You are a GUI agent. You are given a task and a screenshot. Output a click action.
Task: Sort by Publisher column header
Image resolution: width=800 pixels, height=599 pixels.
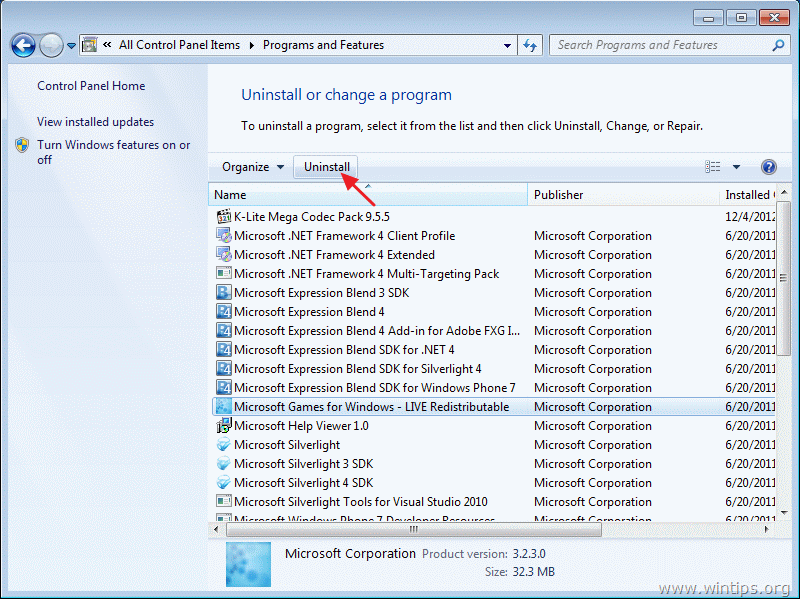pos(623,195)
